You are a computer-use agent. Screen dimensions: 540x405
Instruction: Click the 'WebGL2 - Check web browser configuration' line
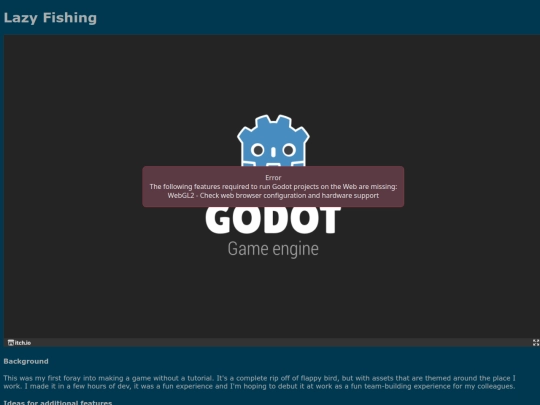(273, 196)
